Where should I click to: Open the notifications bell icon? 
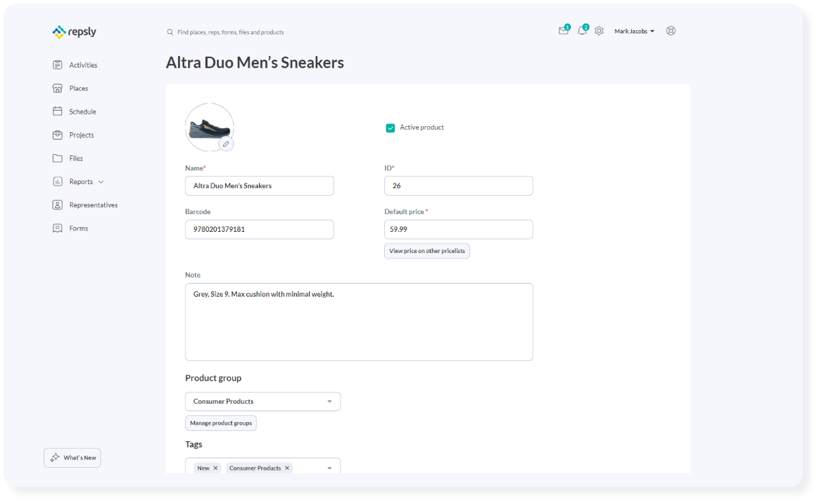click(581, 31)
